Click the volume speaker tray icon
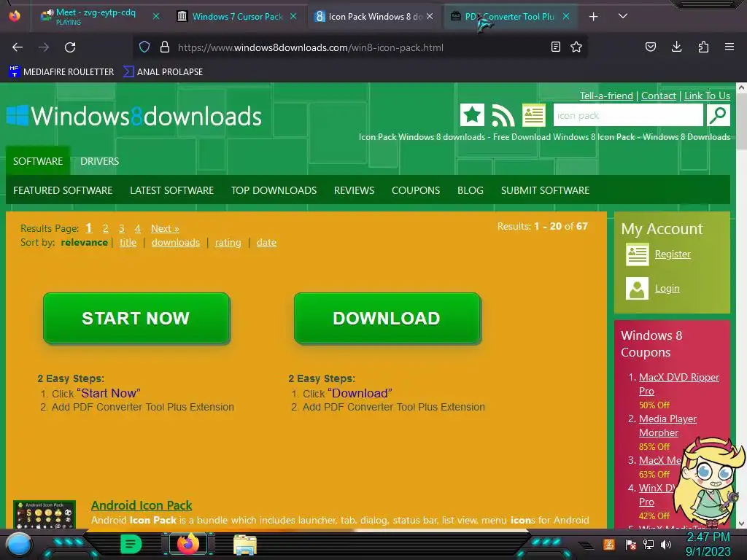The height and width of the screenshot is (560, 747). point(666,545)
